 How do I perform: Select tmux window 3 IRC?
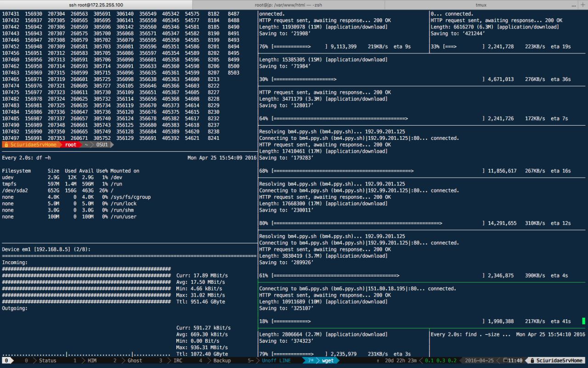pos(170,361)
